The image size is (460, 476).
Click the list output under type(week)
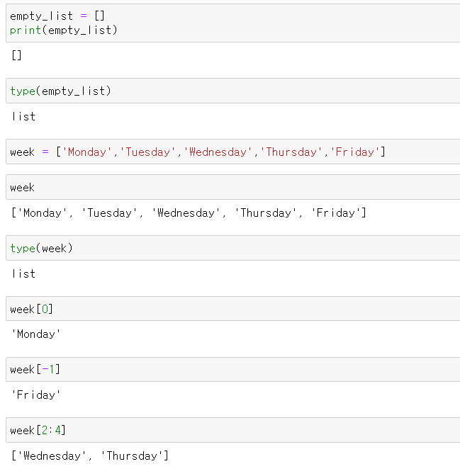click(x=23, y=274)
